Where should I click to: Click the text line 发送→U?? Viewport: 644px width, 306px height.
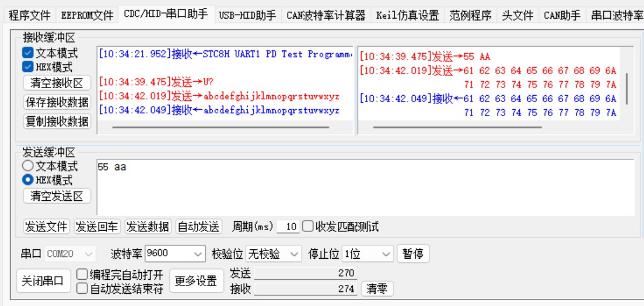pos(156,82)
